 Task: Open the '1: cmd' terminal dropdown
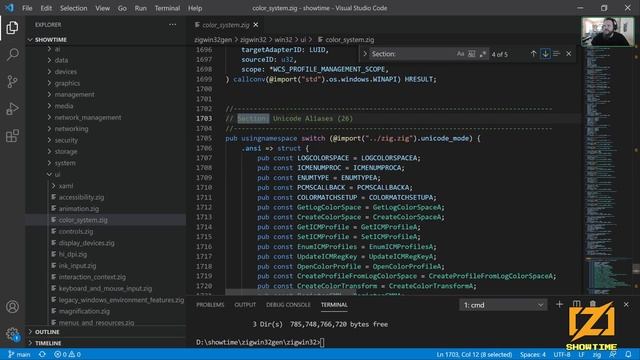[503, 305]
